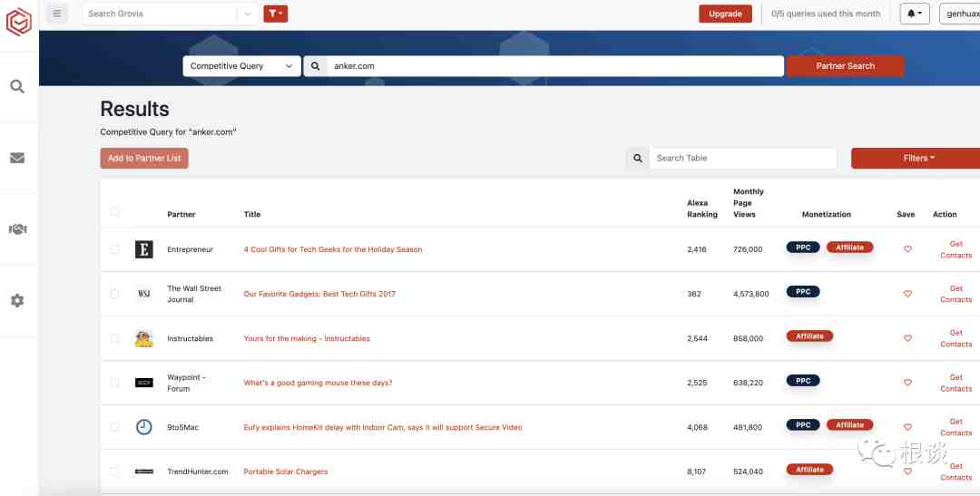
Task: Click Get Contacts for 9to5Mac
Action: (955, 427)
